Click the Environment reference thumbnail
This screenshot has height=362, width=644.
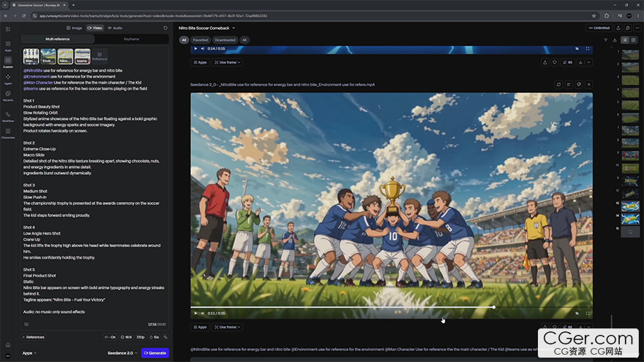coord(48,56)
